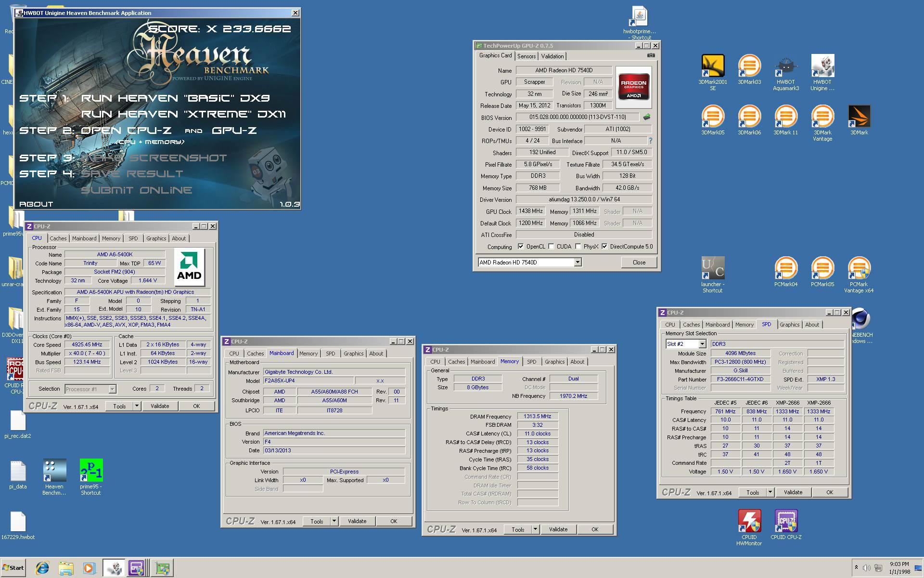Image resolution: width=924 pixels, height=578 pixels.
Task: Open PCMark Vantage x64 icon
Action: [859, 275]
